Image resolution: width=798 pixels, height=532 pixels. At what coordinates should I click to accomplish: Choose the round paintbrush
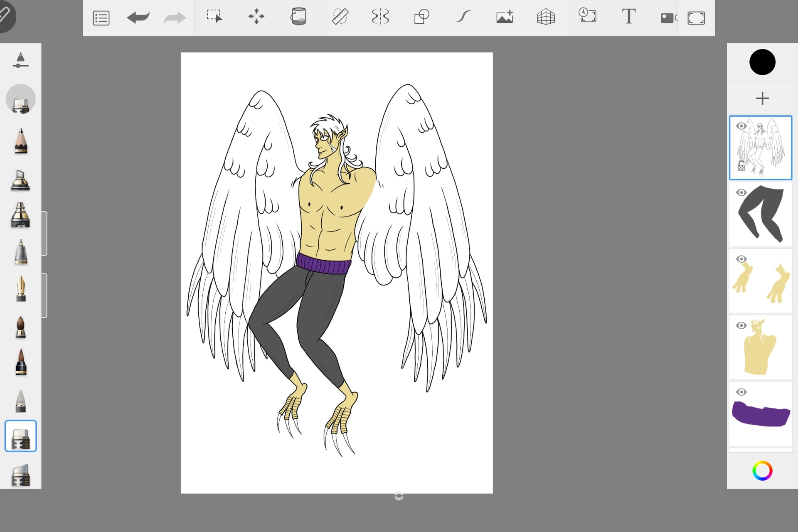20,328
